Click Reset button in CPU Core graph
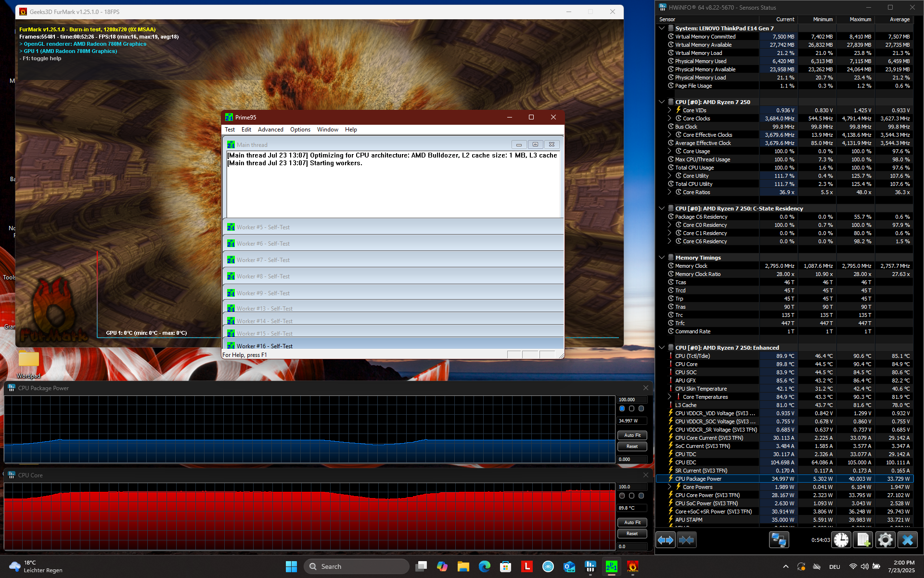This screenshot has height=578, width=924. 632,534
